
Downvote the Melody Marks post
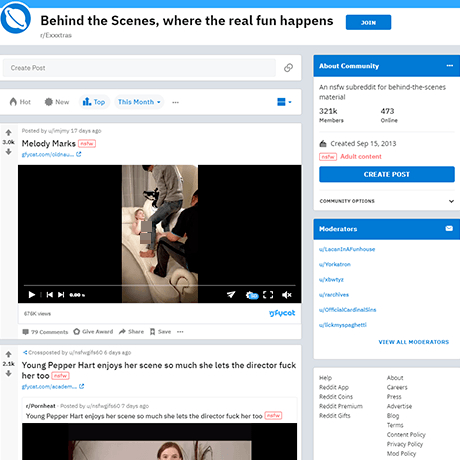(9, 152)
